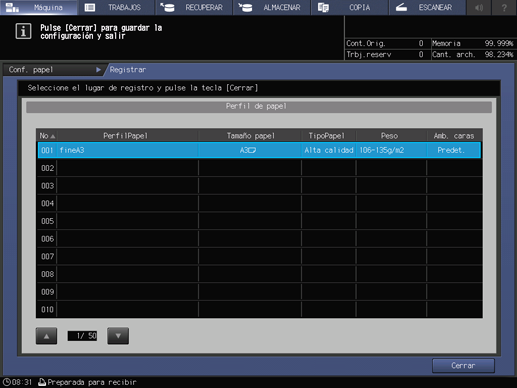Select empty profile row 005
Image resolution: width=517 pixels, height=388 pixels.
click(259, 221)
